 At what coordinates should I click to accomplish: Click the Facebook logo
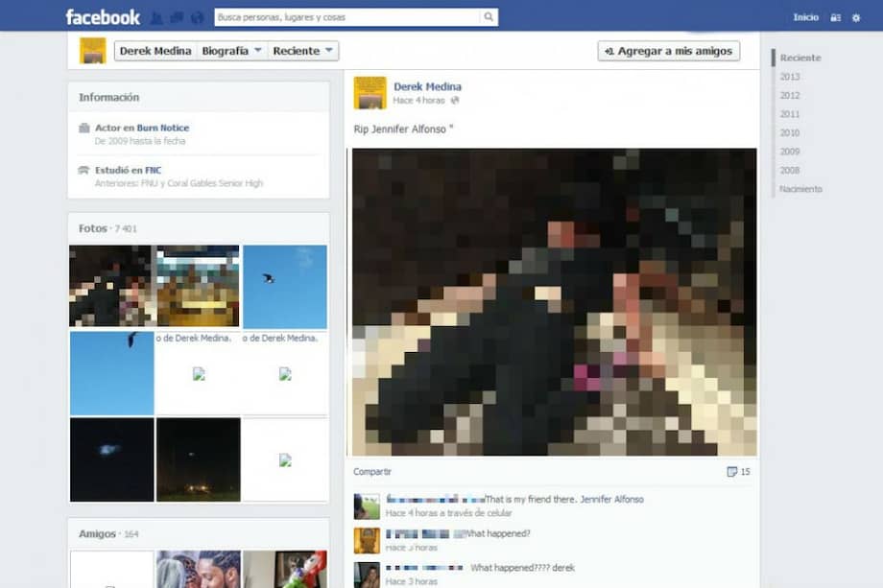pos(103,17)
